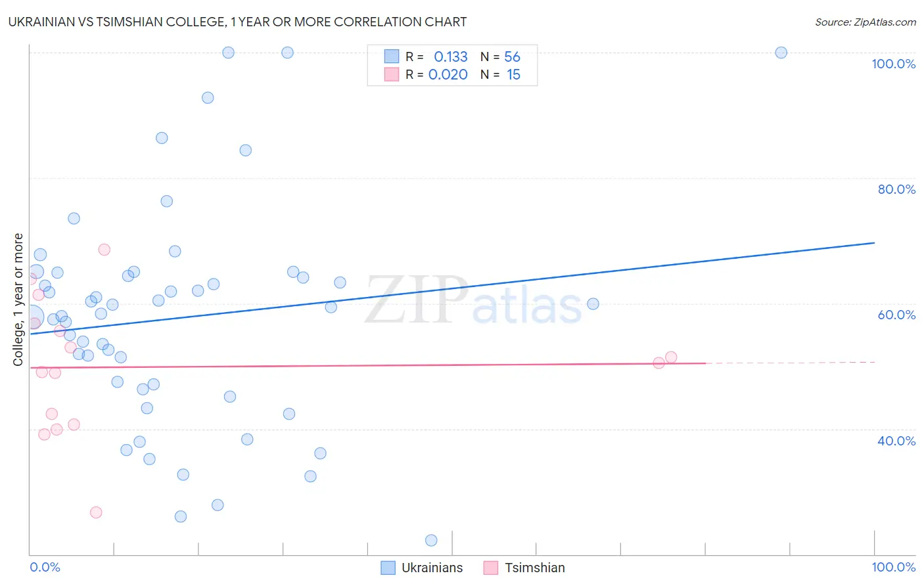Click the blue swatch beside R = 0.133
Viewport: 924px width, 586px height.
tap(392, 56)
